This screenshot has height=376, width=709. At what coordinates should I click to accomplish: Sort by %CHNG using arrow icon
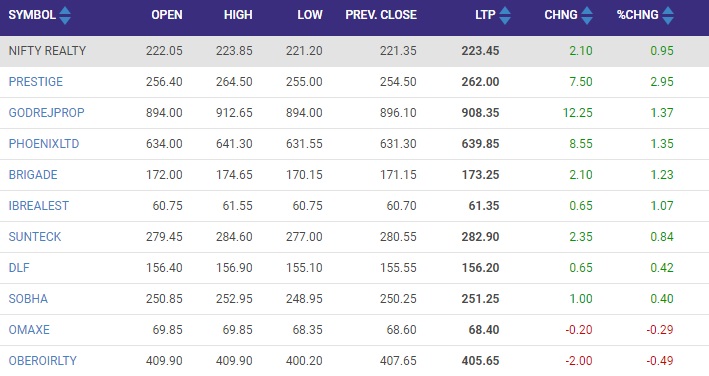click(x=668, y=15)
